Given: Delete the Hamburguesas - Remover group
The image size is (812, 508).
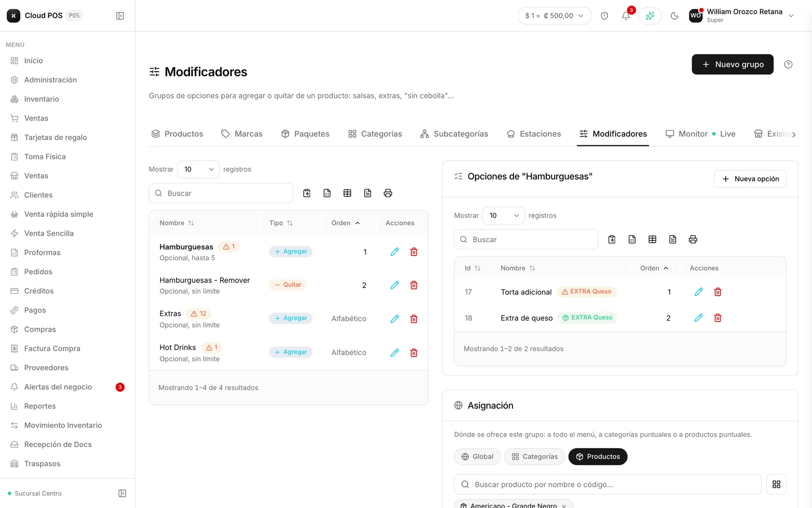Looking at the screenshot, I should click(414, 285).
